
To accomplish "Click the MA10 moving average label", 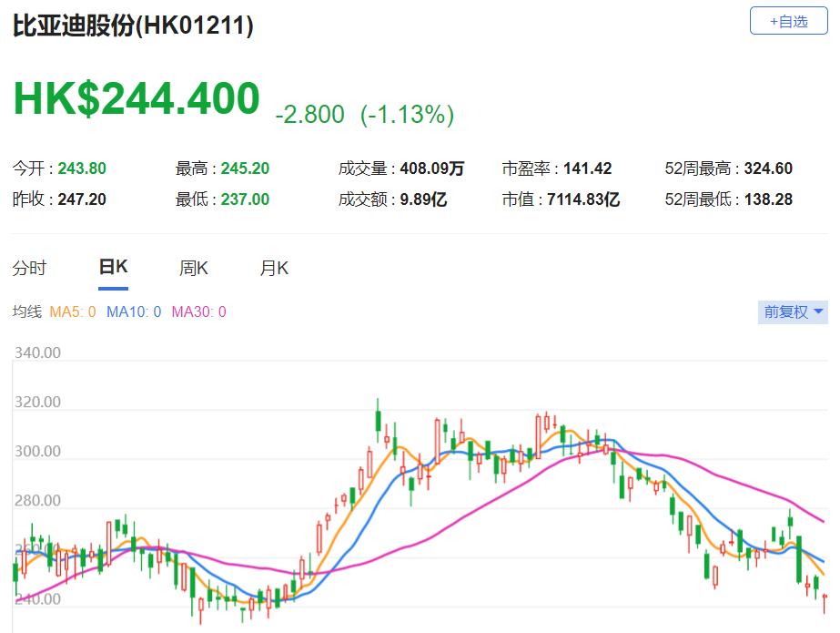I will click(134, 311).
